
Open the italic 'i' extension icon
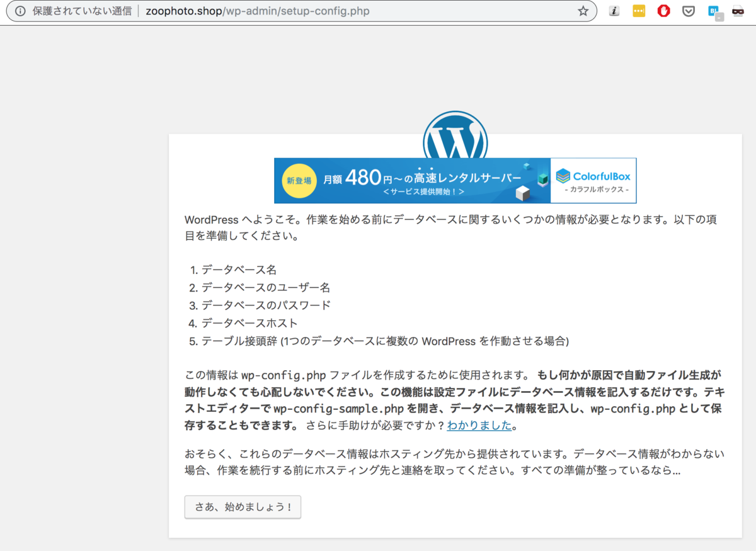[x=615, y=11]
